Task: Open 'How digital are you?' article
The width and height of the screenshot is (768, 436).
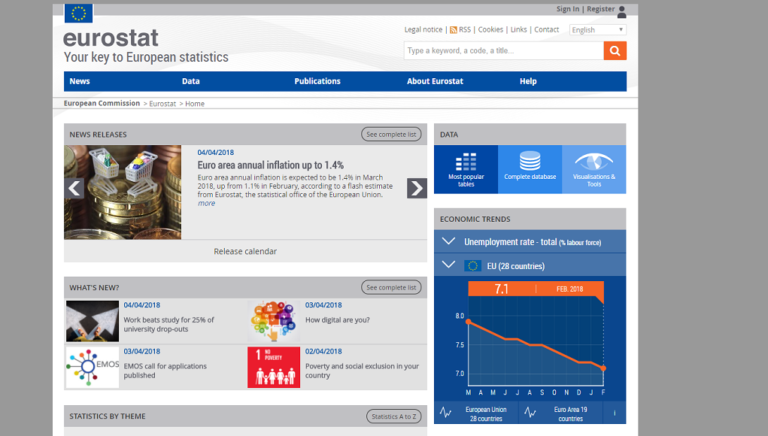Action: [337, 320]
